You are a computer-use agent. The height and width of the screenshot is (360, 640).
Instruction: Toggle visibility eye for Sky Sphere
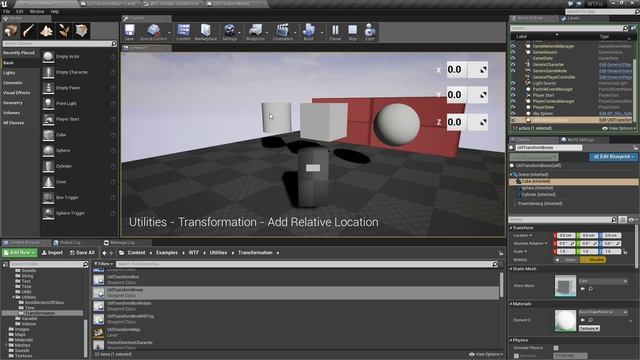point(513,113)
